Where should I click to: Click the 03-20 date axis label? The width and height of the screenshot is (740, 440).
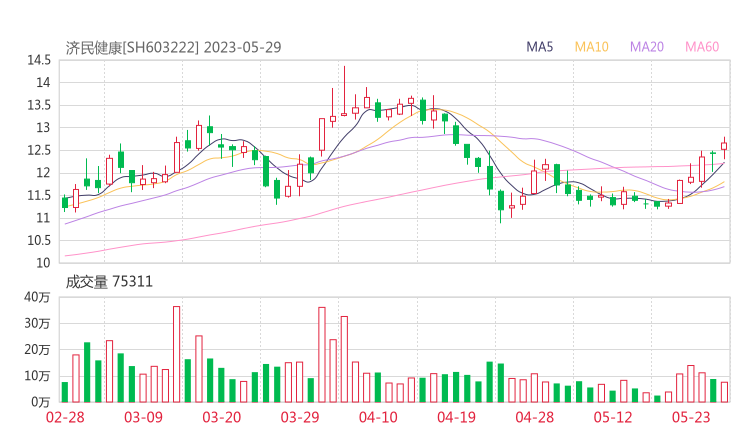point(222,417)
